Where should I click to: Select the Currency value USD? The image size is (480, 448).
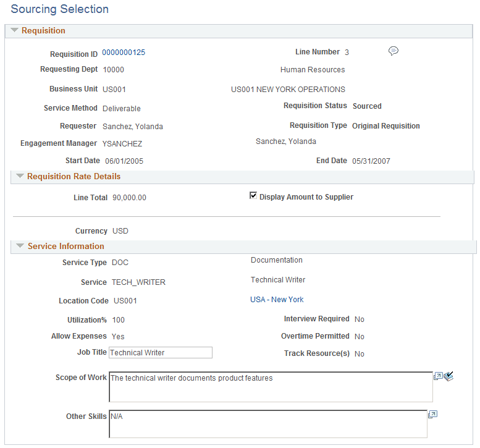coord(120,231)
